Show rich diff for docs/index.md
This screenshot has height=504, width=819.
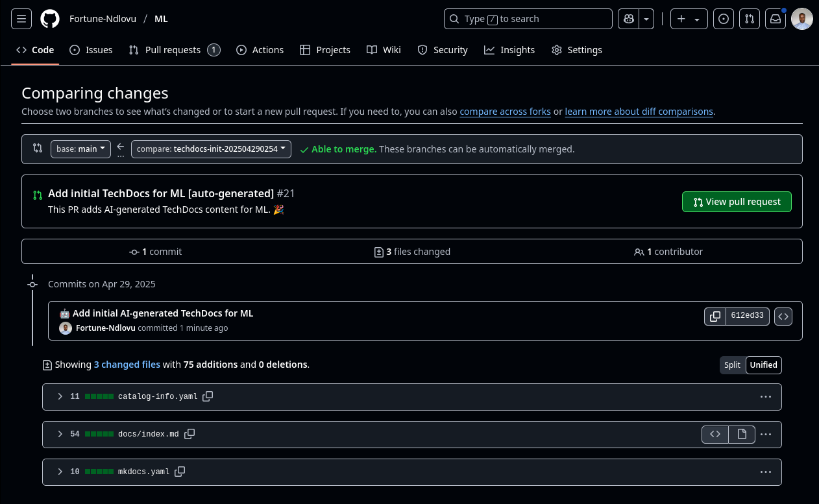click(742, 434)
